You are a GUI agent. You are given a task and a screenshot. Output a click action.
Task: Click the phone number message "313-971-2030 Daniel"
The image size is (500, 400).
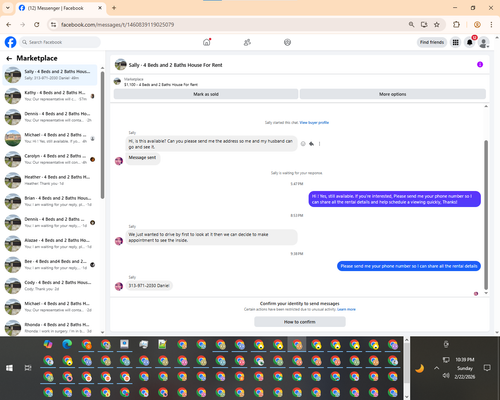(x=149, y=286)
